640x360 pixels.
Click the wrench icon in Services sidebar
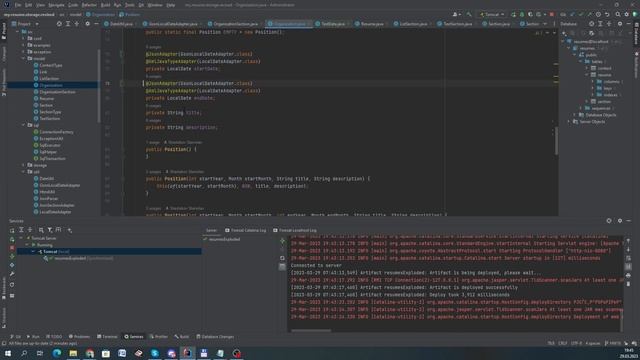pyautogui.click(x=12, y=274)
